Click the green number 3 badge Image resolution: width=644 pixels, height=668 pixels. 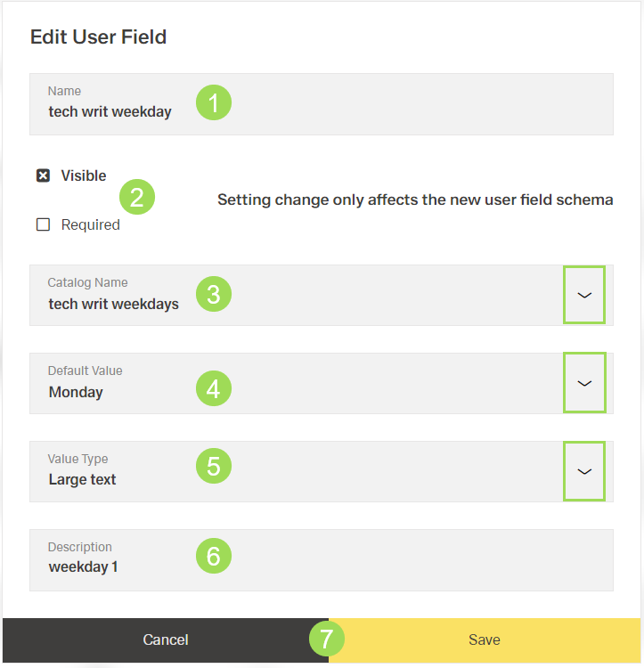coord(213,295)
